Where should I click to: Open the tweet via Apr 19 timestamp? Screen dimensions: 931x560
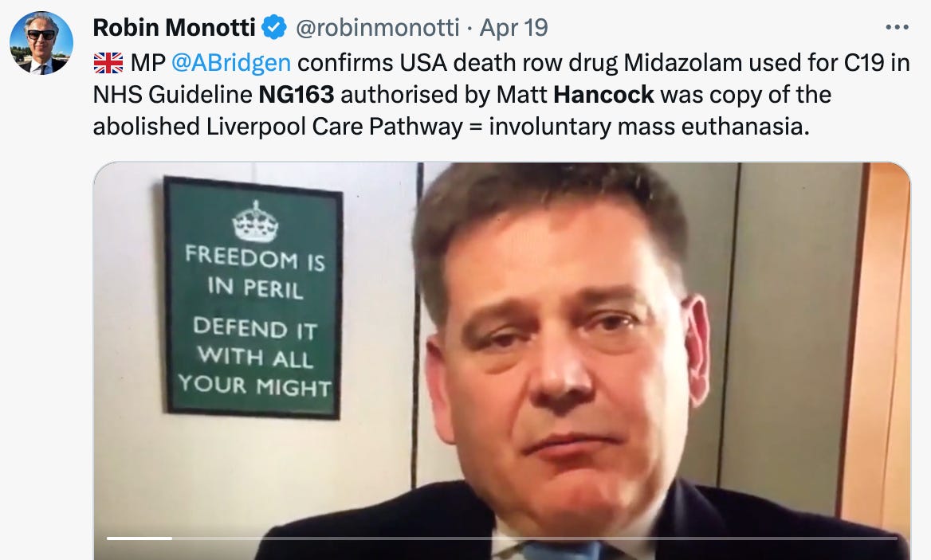[513, 28]
